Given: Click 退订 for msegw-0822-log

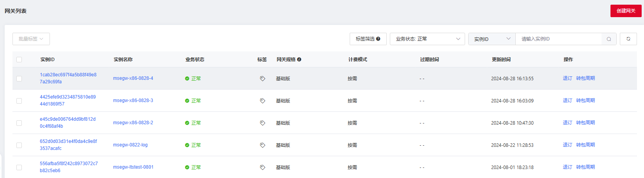Looking at the screenshot, I should pos(568,145).
